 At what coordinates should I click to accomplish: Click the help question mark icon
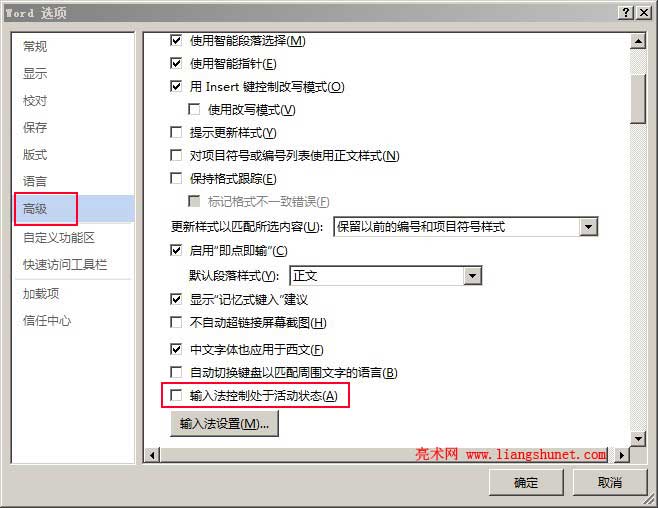tap(626, 13)
